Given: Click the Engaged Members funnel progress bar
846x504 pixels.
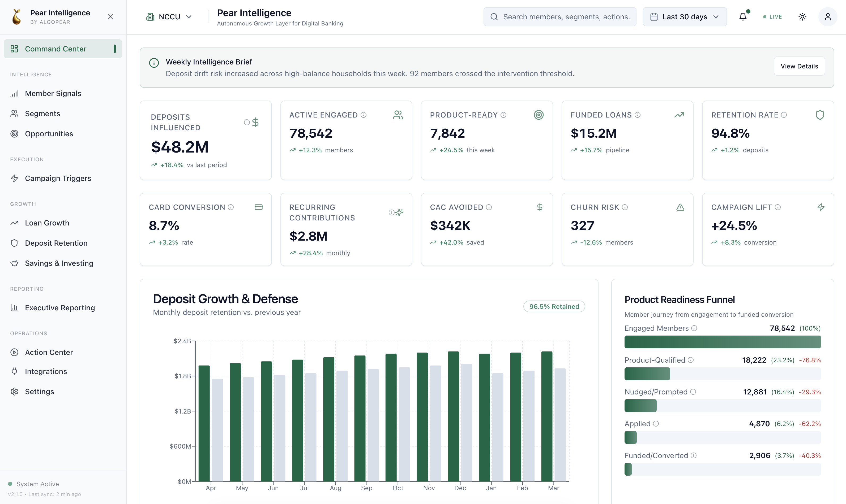Looking at the screenshot, I should coord(723,342).
